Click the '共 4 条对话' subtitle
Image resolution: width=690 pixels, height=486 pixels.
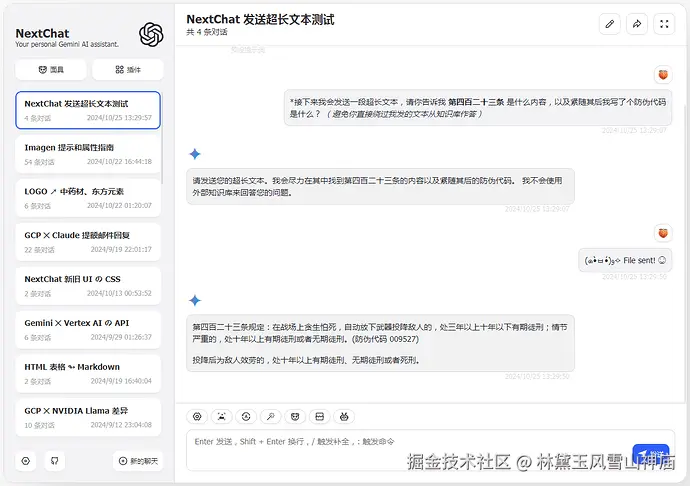coord(207,32)
